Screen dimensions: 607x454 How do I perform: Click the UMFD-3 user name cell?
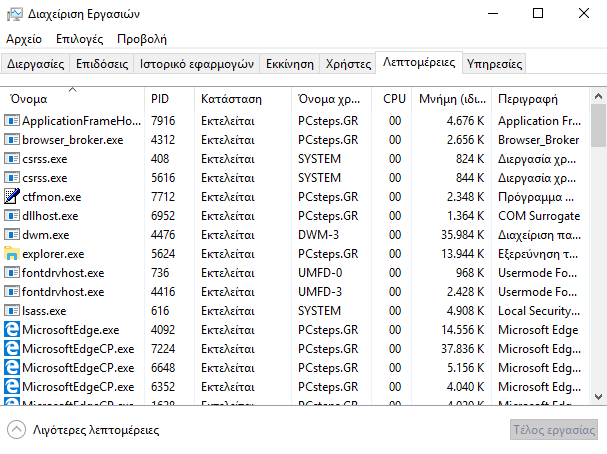point(320,292)
